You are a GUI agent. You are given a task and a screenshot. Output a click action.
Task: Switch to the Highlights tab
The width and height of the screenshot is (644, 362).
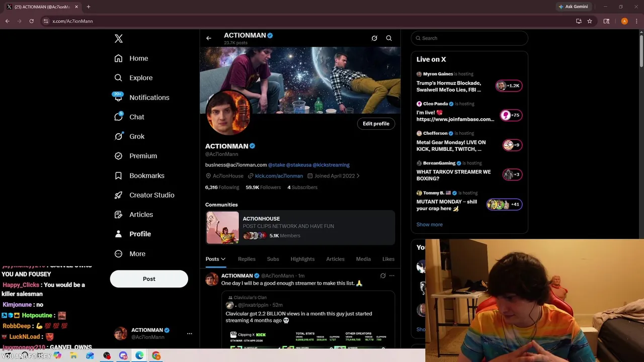click(302, 259)
